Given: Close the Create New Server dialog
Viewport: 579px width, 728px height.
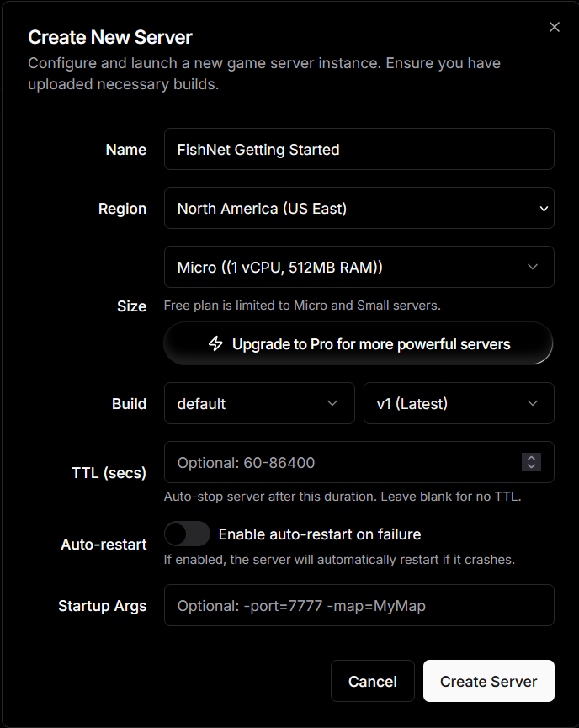Looking at the screenshot, I should tap(555, 27).
